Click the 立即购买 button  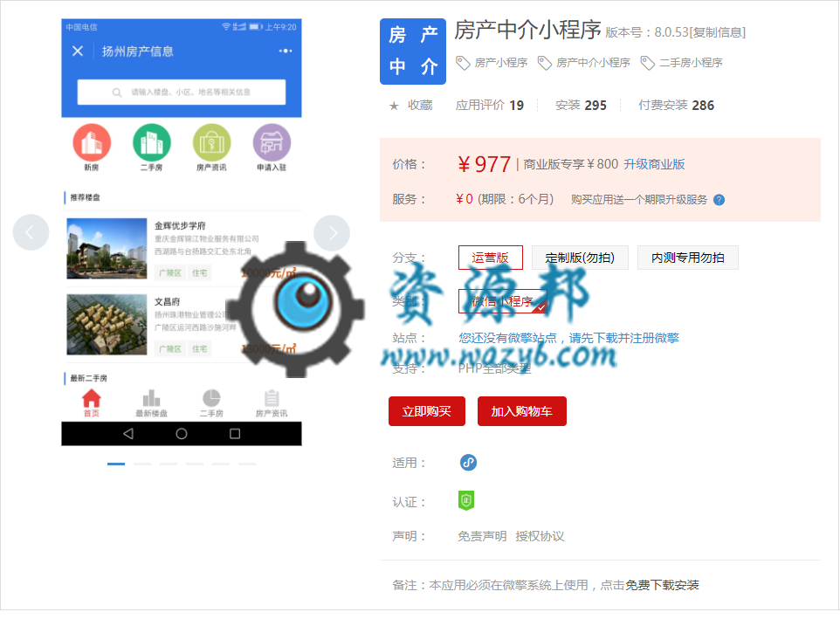coord(426,411)
